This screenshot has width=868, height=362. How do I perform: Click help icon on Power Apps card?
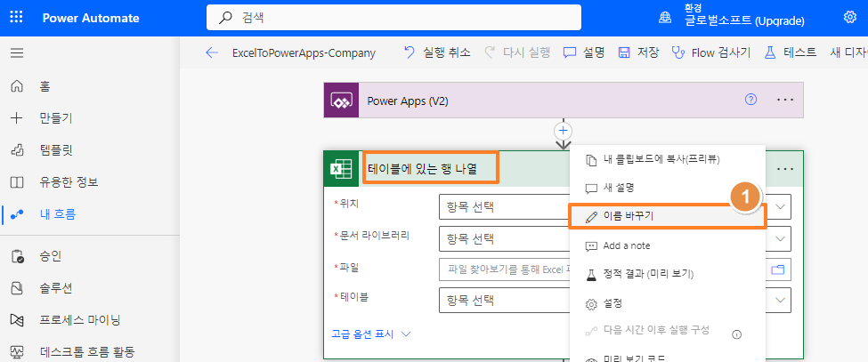(750, 100)
